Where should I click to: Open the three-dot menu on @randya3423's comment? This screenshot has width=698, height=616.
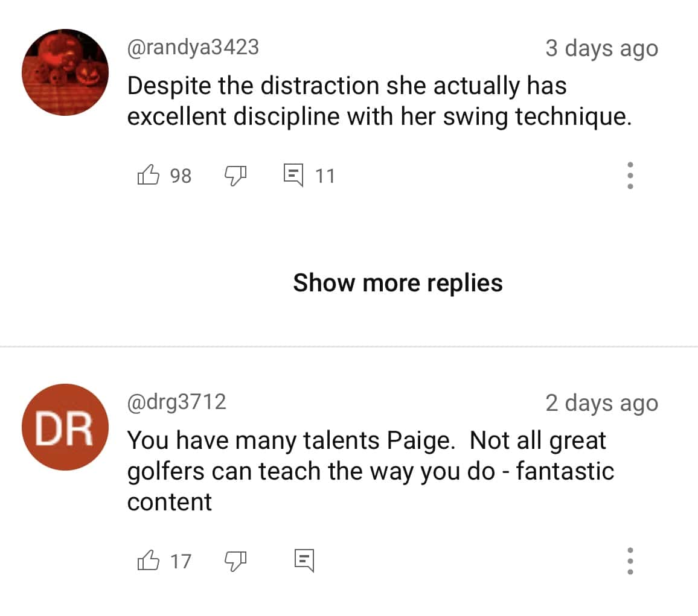[x=630, y=175]
